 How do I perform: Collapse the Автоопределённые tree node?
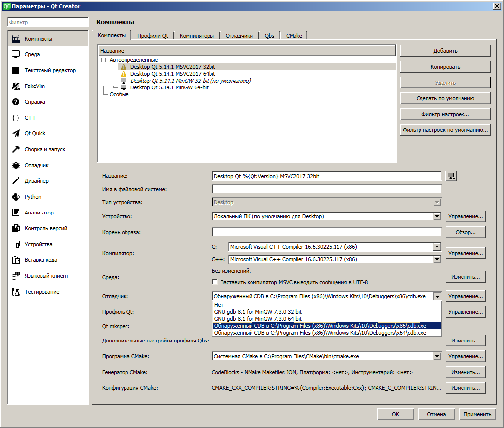pyautogui.click(x=103, y=60)
